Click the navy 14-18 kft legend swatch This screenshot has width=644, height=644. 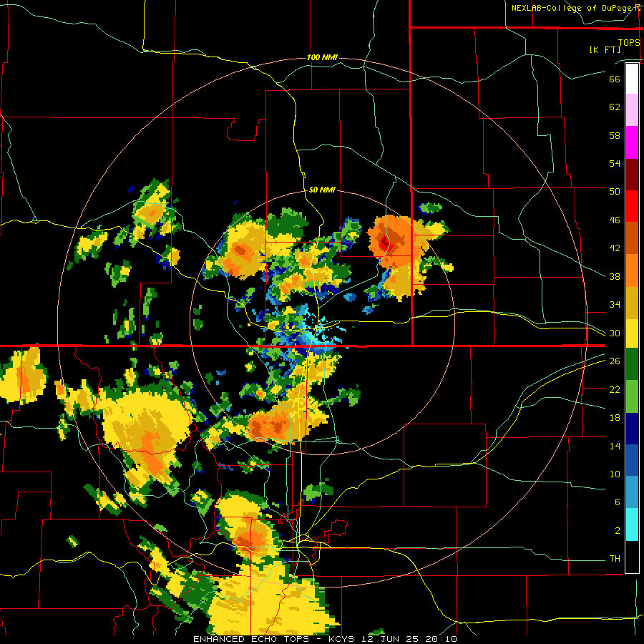pos(632,429)
